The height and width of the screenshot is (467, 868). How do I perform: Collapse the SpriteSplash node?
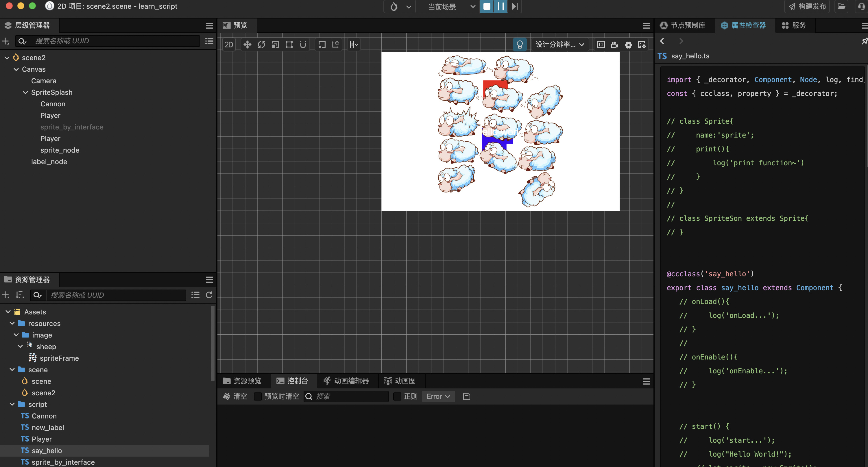pyautogui.click(x=25, y=92)
